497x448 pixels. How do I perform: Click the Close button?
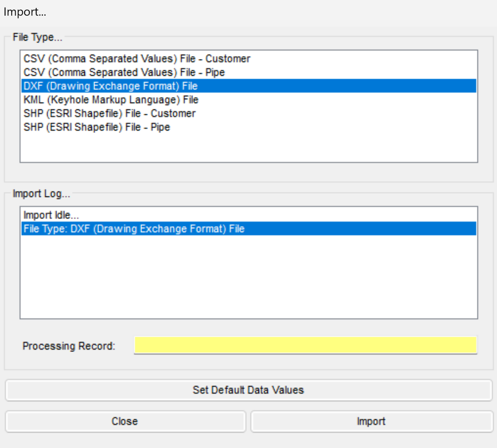coord(126,421)
